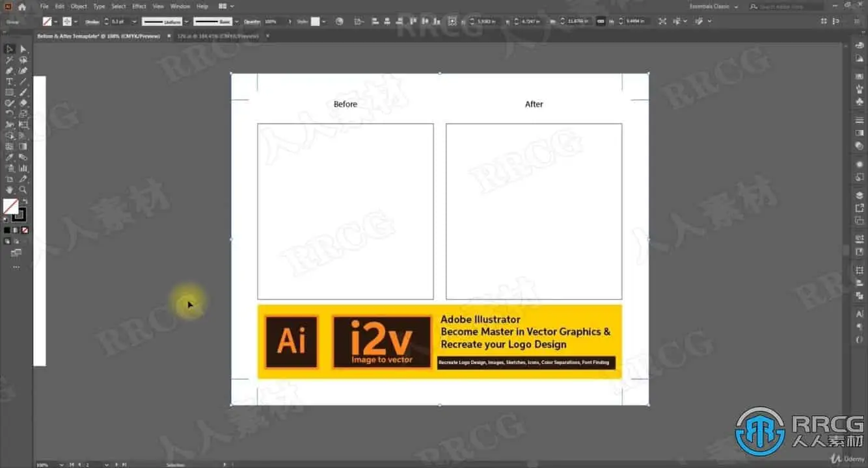The height and width of the screenshot is (468, 868).
Task: Select the Direct Selection tool
Action: point(23,49)
